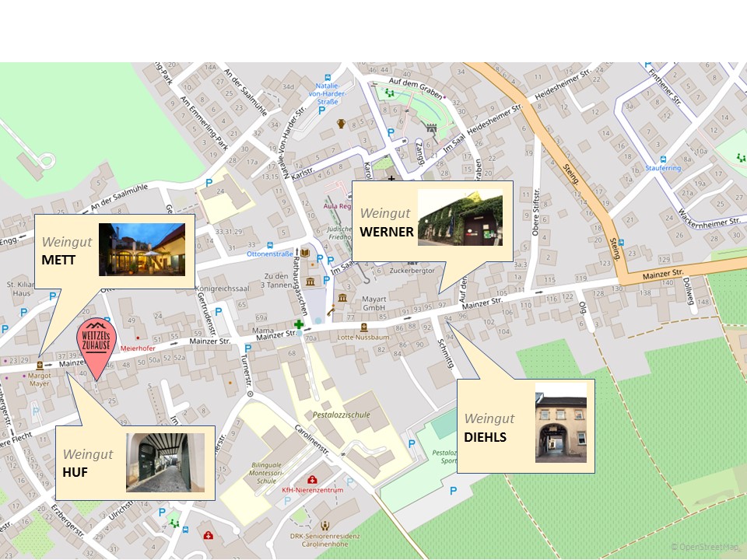Click the memorial icon above Margot Mayer
This screenshot has width=747, height=560.
40,366
